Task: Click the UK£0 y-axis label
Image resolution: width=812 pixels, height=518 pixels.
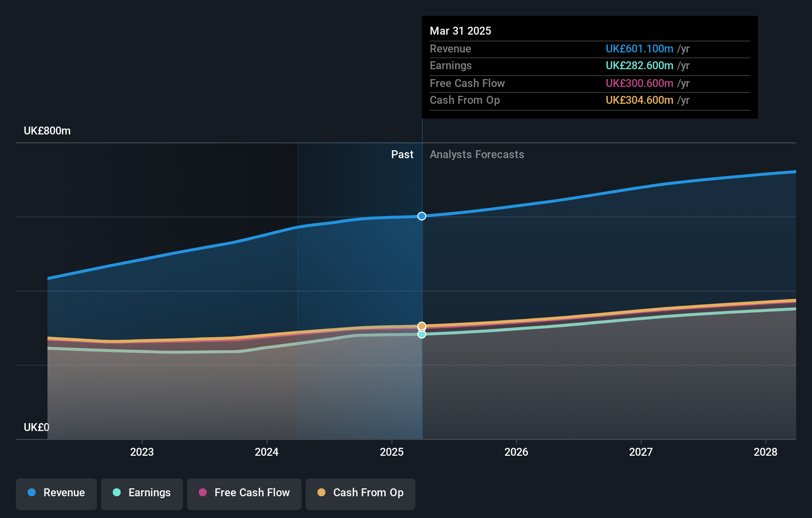Action: (37, 427)
